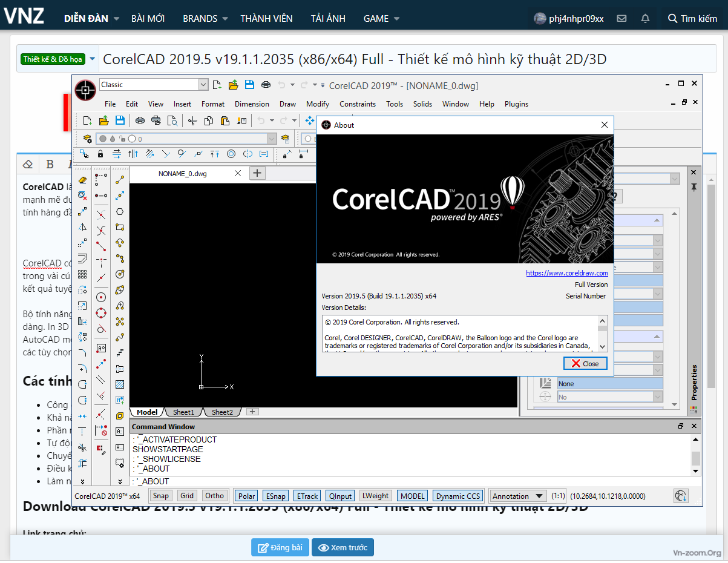Toggle ETrack in status bar

coord(307,496)
